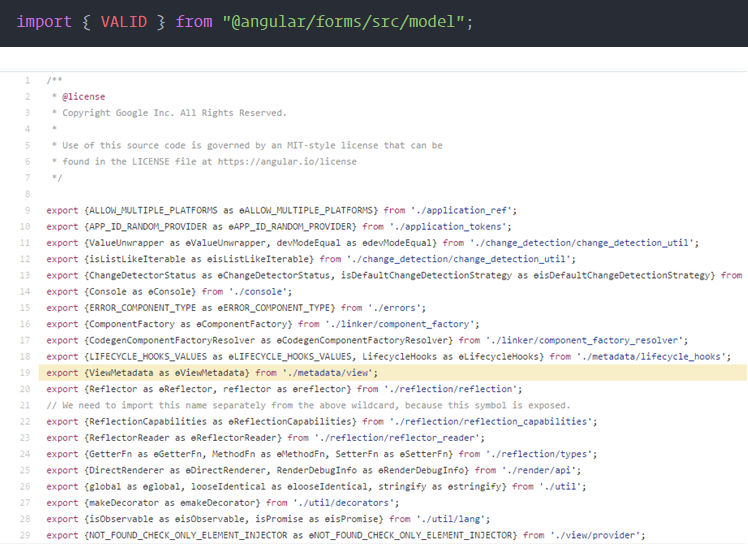Click the './errors' path string

(393, 307)
